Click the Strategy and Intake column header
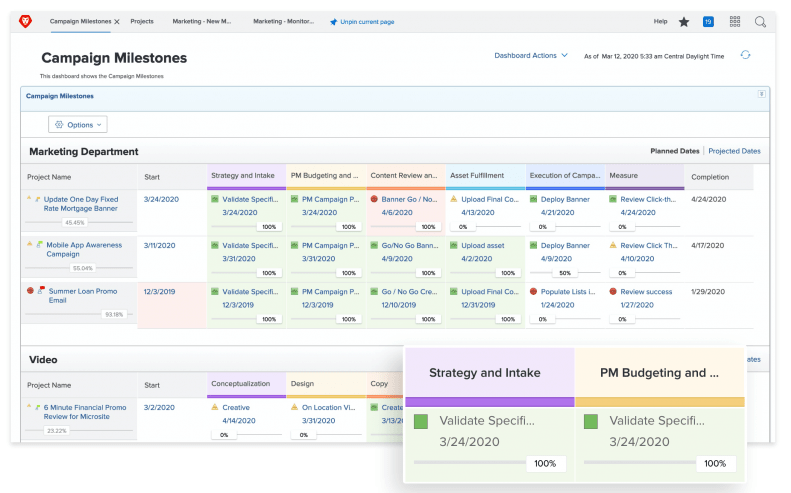791x493 pixels. coord(245,176)
